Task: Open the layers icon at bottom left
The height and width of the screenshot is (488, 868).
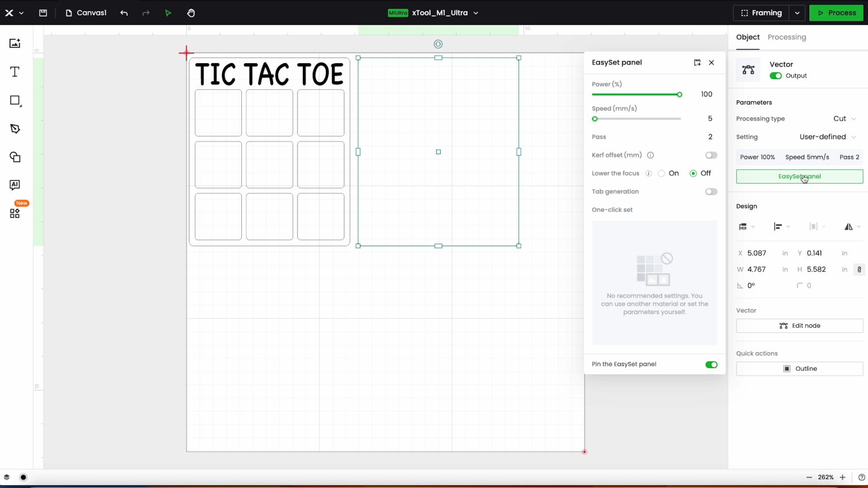Action: tap(7, 477)
